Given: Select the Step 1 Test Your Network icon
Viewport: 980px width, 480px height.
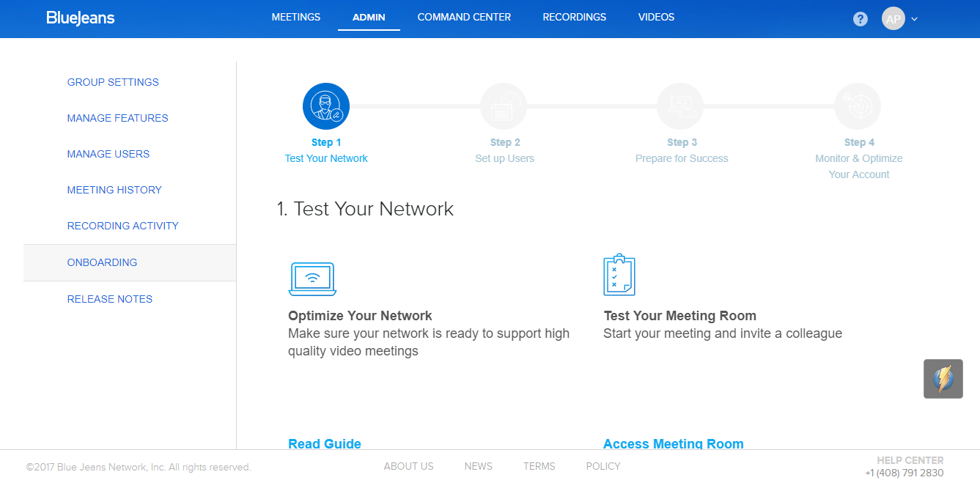Looking at the screenshot, I should pyautogui.click(x=326, y=106).
